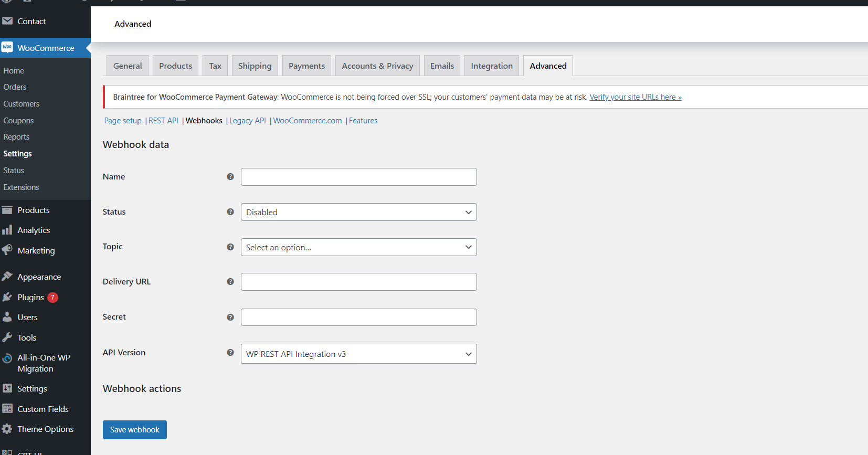
Task: Open Reports in WooCommerce submenu
Action: (16, 137)
